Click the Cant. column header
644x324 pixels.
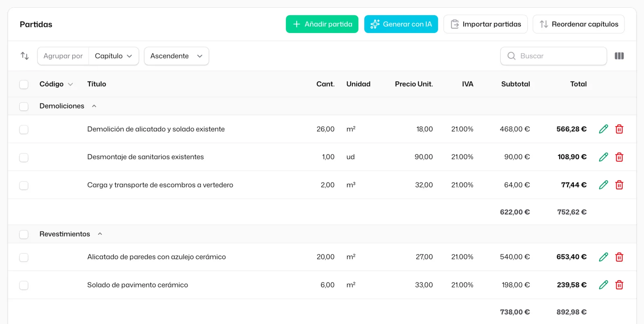click(325, 84)
